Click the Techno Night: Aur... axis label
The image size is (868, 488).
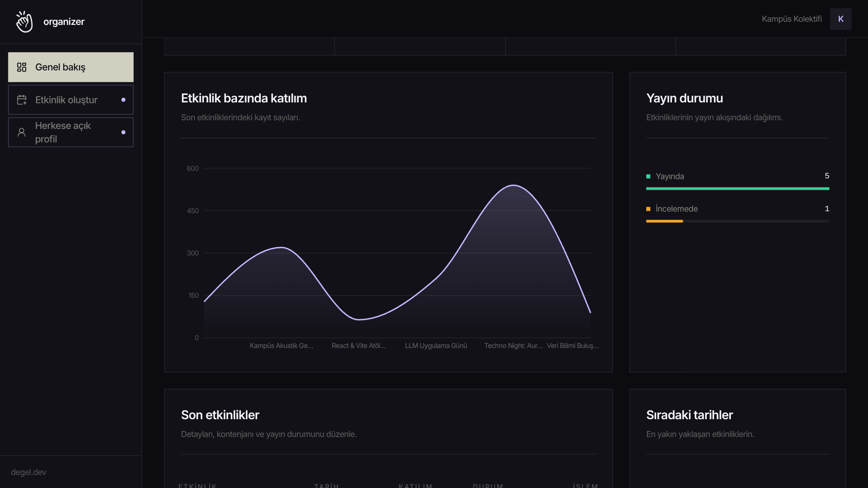[513, 346]
